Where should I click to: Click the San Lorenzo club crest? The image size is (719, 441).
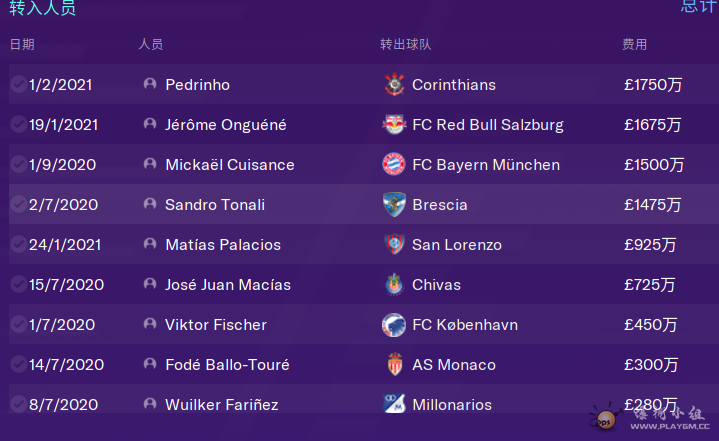tap(394, 245)
